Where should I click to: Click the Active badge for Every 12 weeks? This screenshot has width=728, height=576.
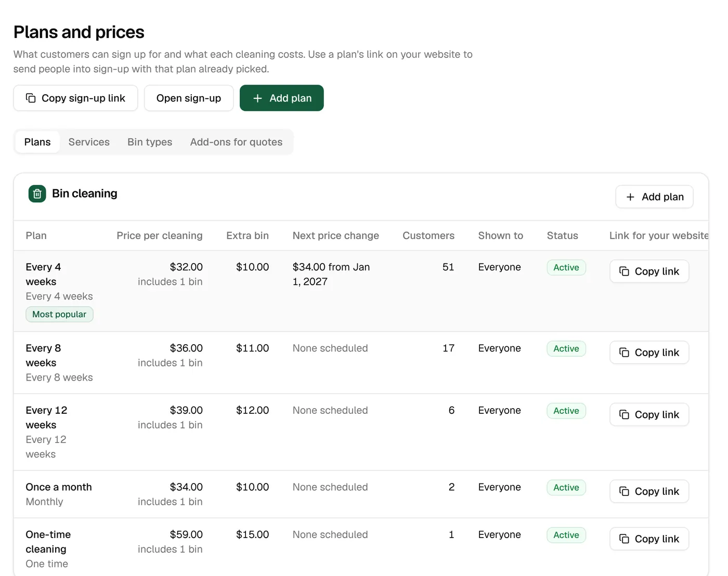[566, 411]
